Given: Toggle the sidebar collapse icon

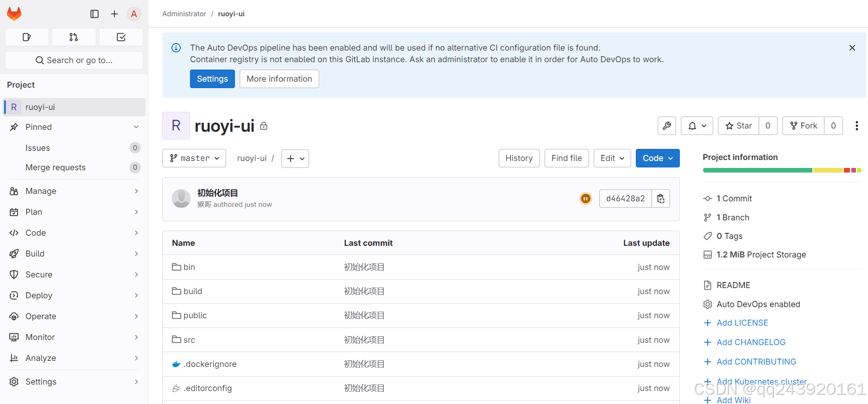Looking at the screenshot, I should coord(95,14).
